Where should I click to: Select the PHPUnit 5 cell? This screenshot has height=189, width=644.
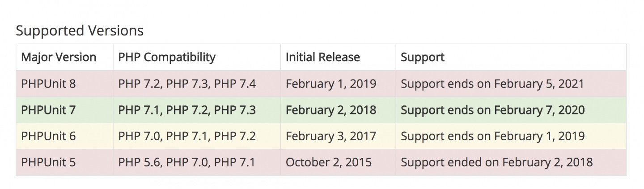pyautogui.click(x=48, y=162)
